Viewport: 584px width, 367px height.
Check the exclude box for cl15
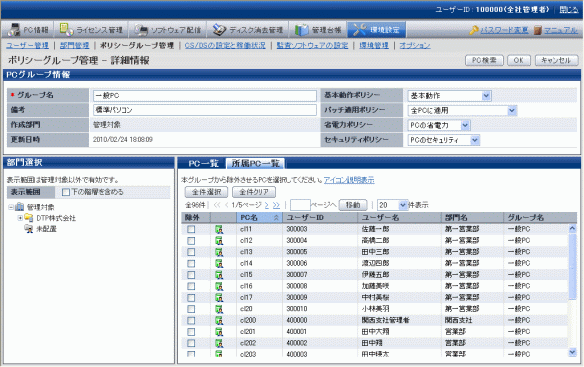[x=191, y=275]
